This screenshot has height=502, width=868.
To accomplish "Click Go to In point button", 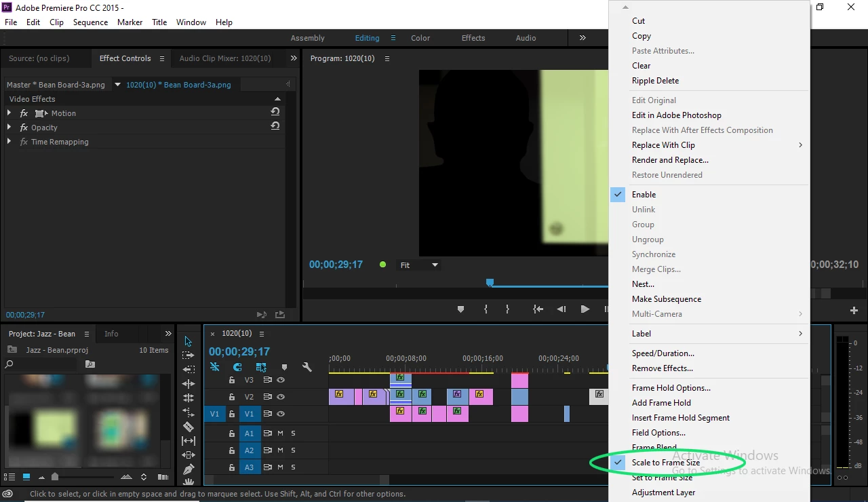I will (x=538, y=309).
